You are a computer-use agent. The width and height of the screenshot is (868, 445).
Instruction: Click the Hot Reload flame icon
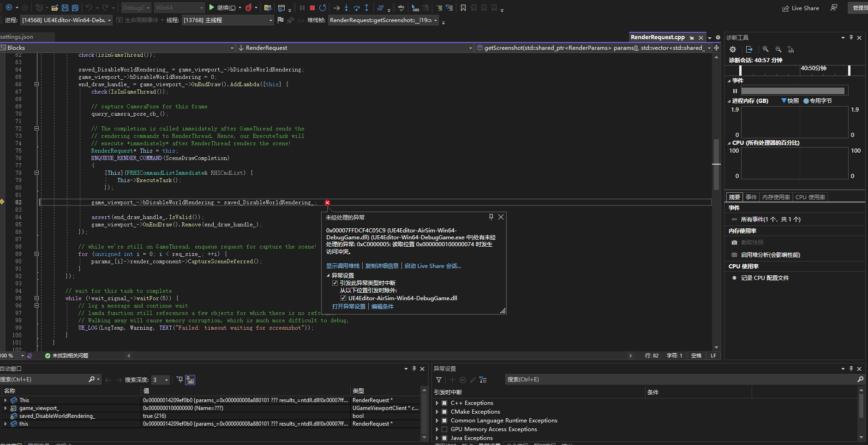tap(249, 8)
